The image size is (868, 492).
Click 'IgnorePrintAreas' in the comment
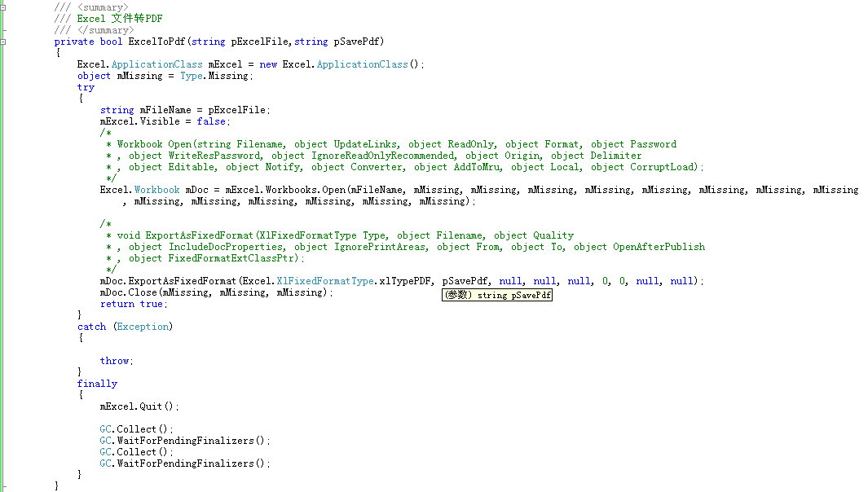(380, 247)
